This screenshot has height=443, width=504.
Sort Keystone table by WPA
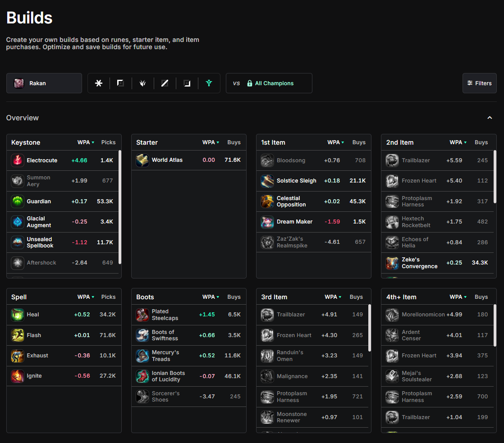click(x=86, y=142)
